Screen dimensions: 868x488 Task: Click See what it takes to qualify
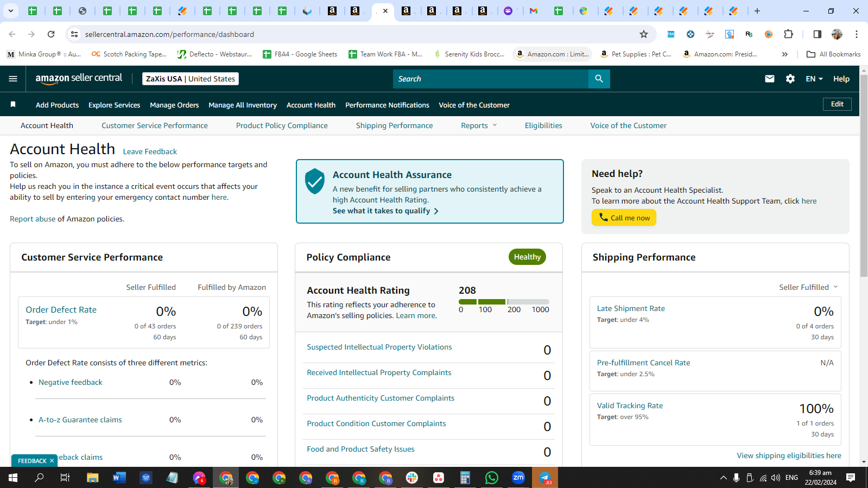click(x=385, y=211)
